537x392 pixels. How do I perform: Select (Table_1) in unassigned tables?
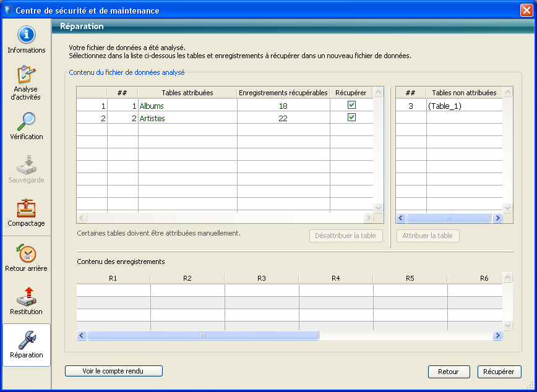[445, 106]
